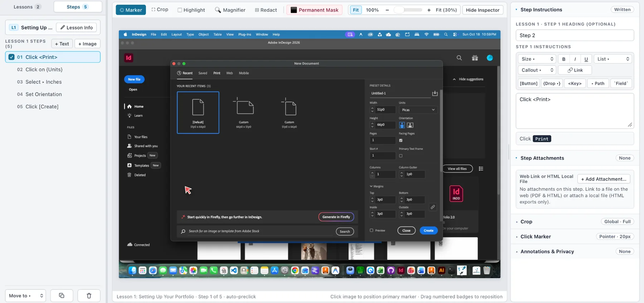The image size is (644, 303).
Task: Click the Permanent Mask black swatch button
Action: [314, 10]
